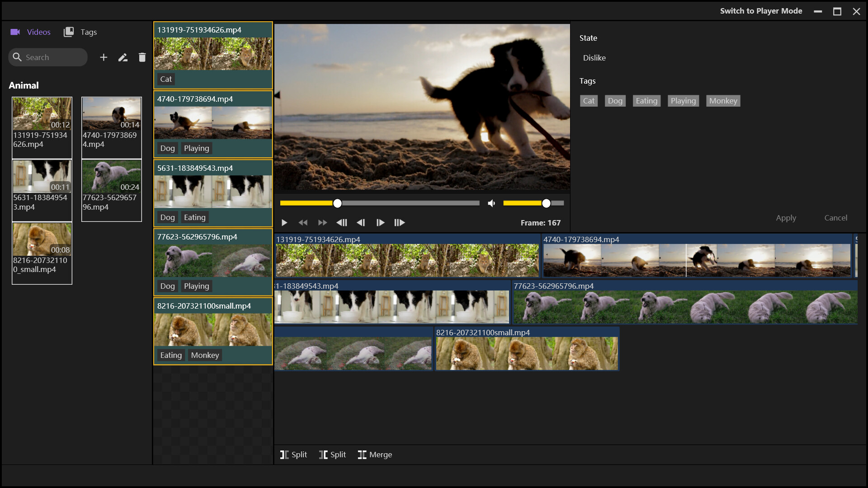Select the 131919-751934626.mp4 card header
This screenshot has width=868, height=488.
(x=213, y=30)
